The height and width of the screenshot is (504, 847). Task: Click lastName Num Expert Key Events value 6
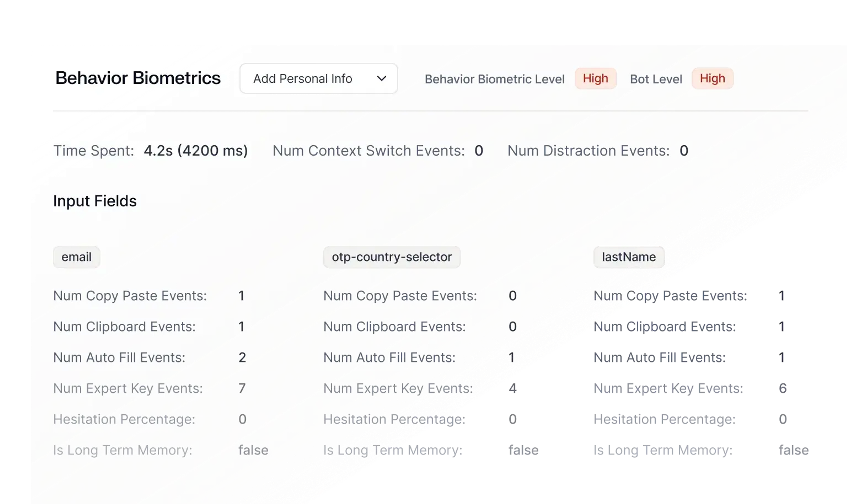tap(782, 388)
